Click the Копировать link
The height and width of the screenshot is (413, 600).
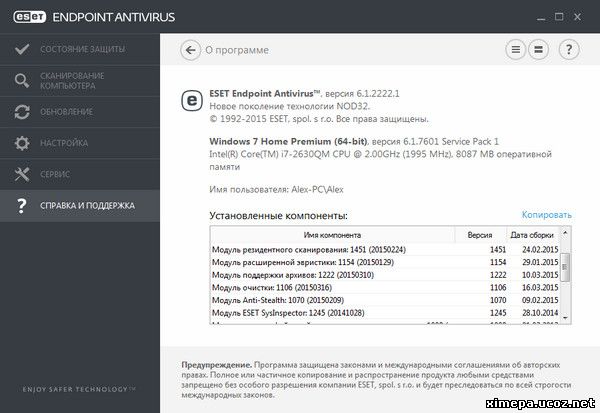coord(546,215)
